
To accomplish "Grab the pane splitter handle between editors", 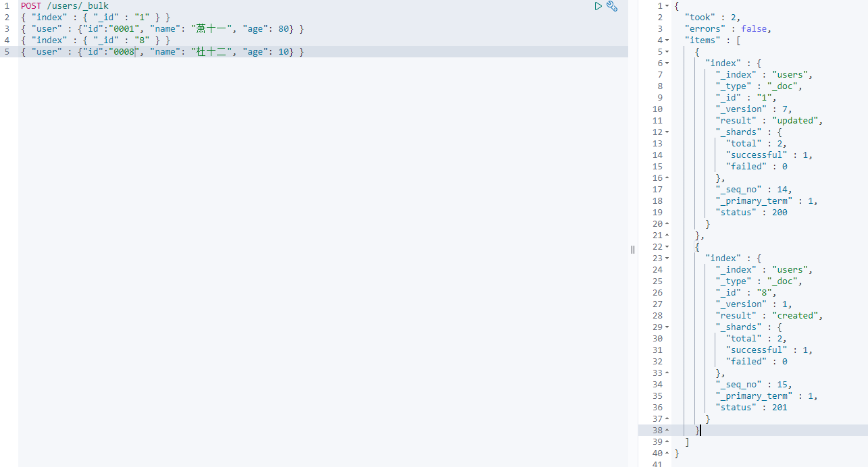I will point(633,250).
